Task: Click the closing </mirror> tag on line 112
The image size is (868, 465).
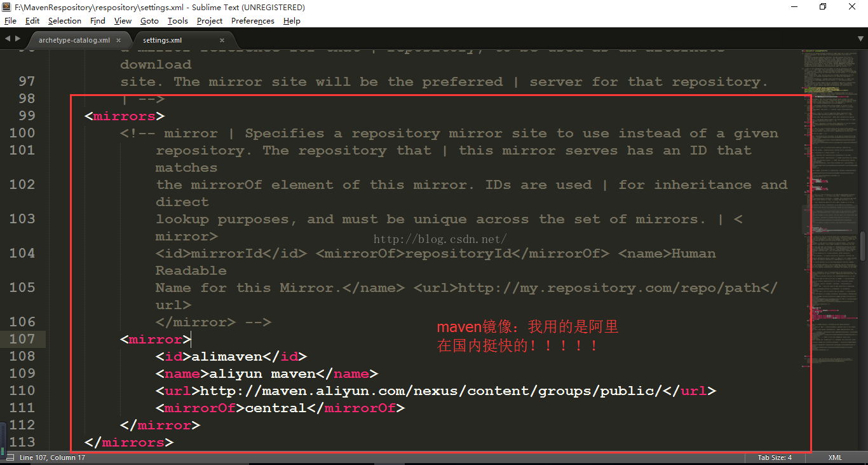Action: 160,425
